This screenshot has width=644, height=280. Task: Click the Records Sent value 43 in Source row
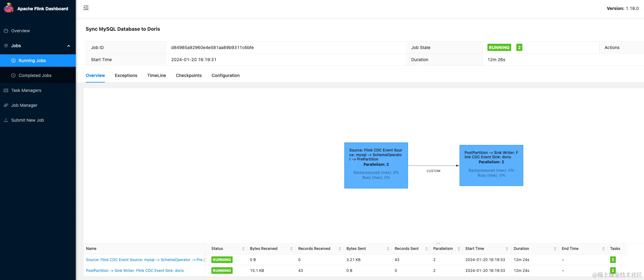(397, 260)
